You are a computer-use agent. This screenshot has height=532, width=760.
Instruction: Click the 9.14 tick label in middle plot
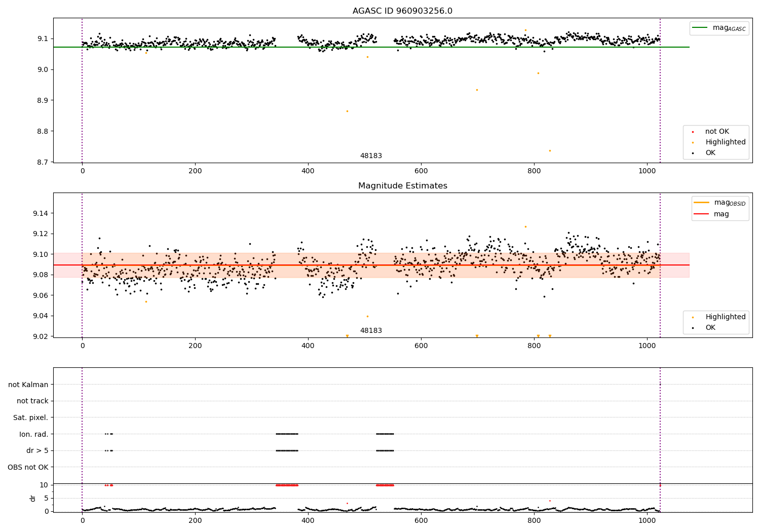click(x=40, y=213)
